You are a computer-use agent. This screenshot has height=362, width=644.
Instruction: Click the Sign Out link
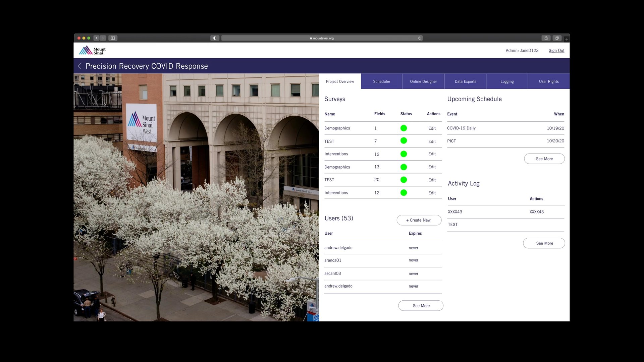tap(556, 51)
